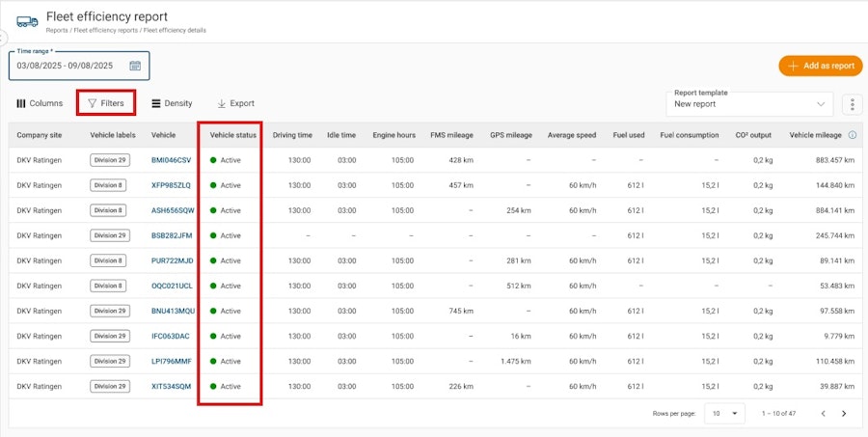Go to next page arrow
This screenshot has width=868, height=437.
[x=844, y=413]
